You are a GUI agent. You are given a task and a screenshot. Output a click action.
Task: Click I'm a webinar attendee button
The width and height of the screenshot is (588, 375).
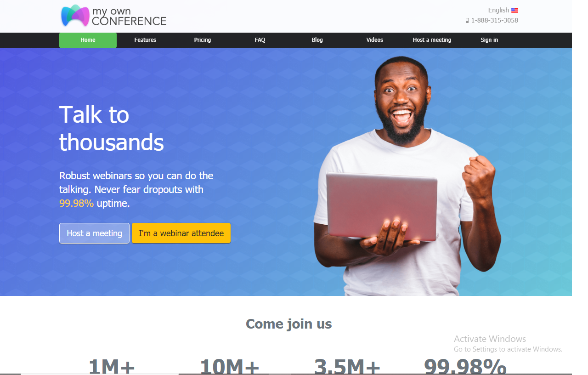coord(181,233)
